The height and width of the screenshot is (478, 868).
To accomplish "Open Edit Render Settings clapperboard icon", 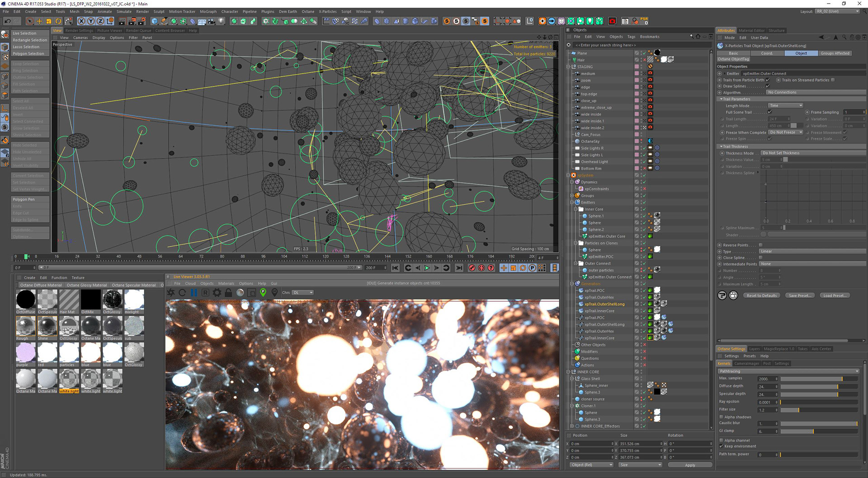I will [142, 21].
